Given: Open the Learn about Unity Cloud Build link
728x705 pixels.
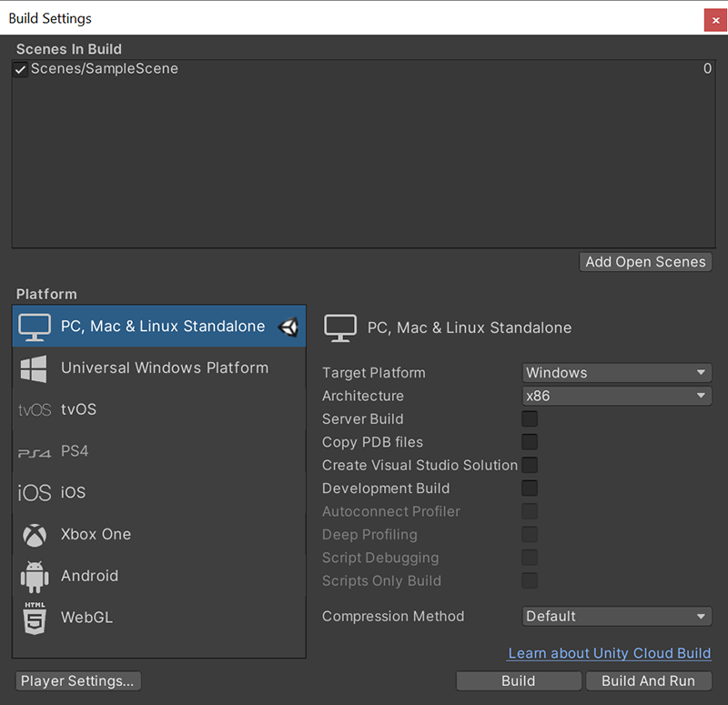Looking at the screenshot, I should click(x=609, y=653).
